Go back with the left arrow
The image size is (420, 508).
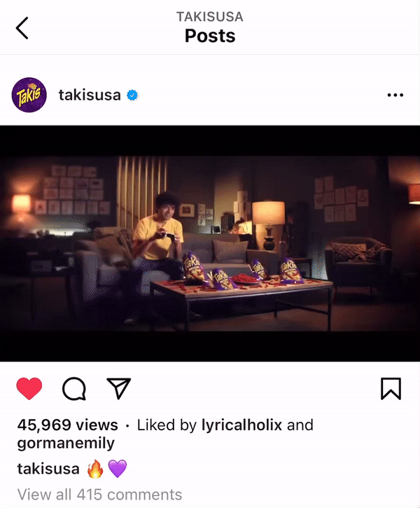pos(22,28)
